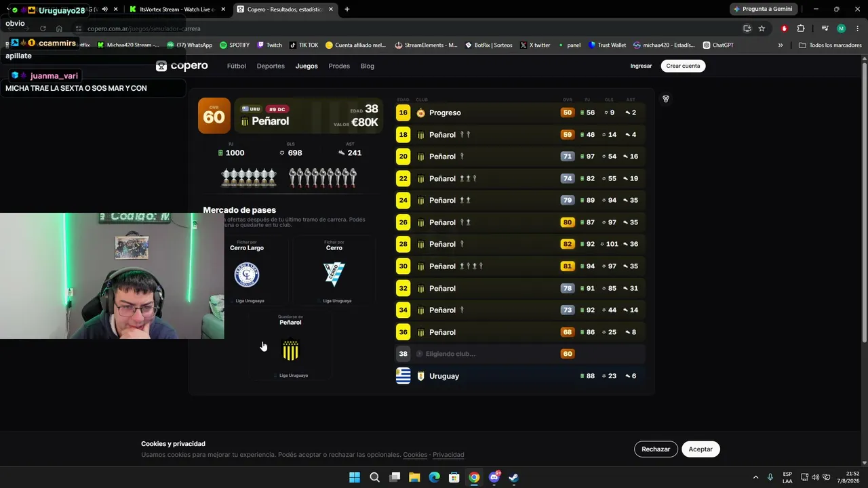
Task: Open the Todos los marcadores folder
Action: point(830,45)
